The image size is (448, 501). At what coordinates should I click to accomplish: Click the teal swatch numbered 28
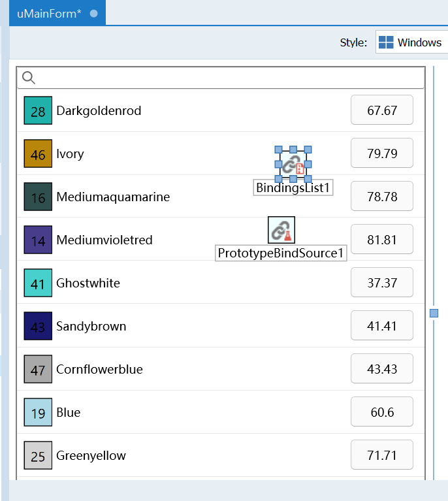pyautogui.click(x=38, y=110)
